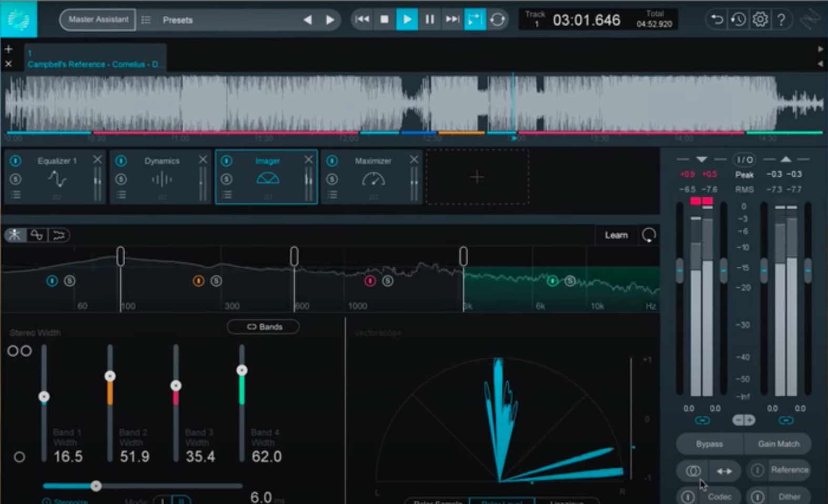The image size is (828, 504).
Task: Select the second crossover view icon
Action: pyautogui.click(x=36, y=235)
